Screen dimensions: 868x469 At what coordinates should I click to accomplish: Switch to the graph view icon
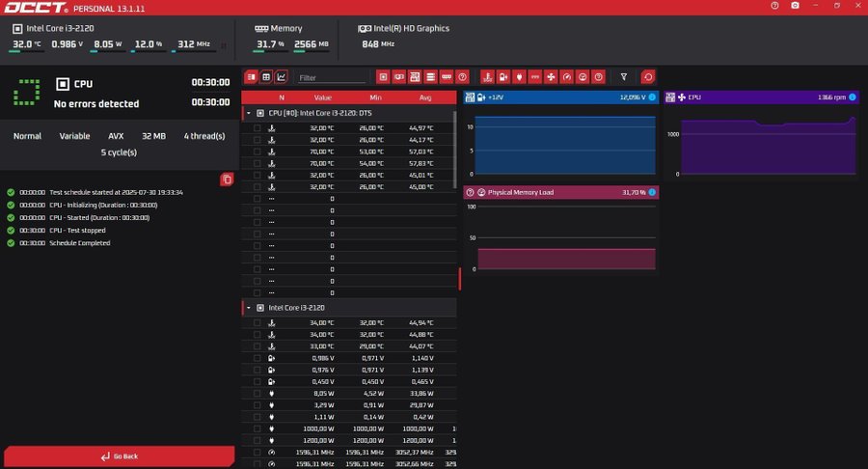[282, 77]
